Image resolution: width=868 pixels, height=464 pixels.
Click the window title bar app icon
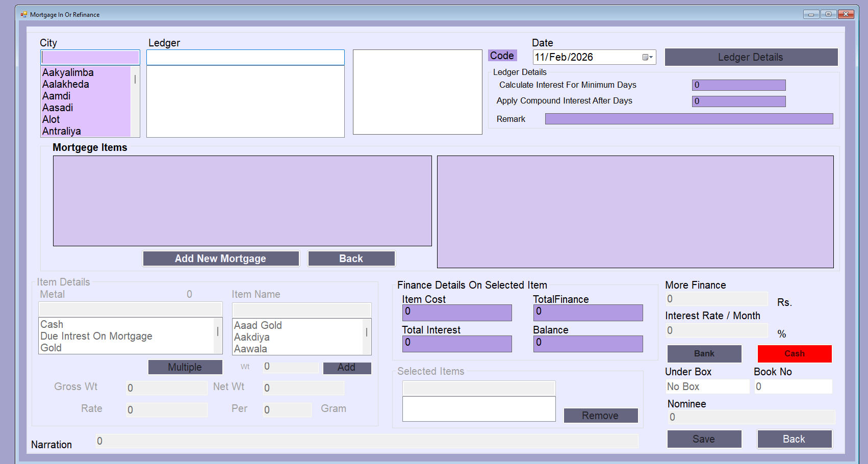click(24, 14)
